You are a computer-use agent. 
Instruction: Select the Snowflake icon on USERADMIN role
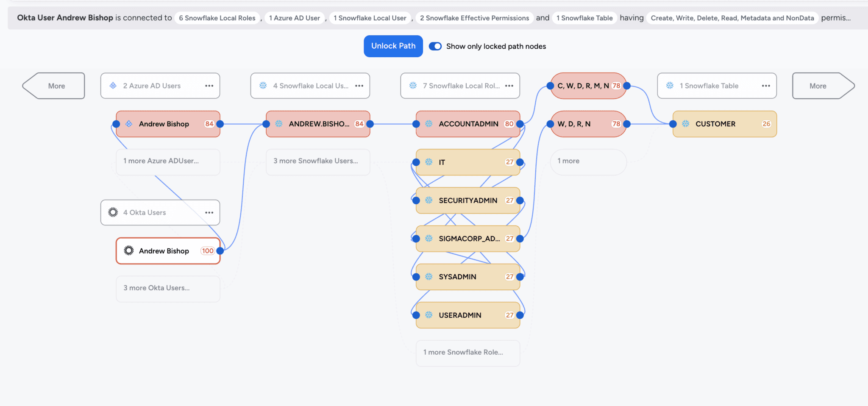[429, 315]
